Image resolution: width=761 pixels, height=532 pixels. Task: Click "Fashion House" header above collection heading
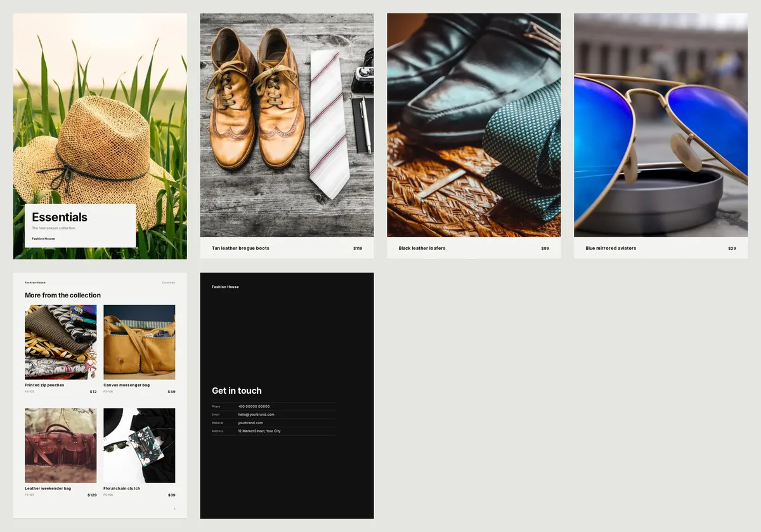[35, 283]
